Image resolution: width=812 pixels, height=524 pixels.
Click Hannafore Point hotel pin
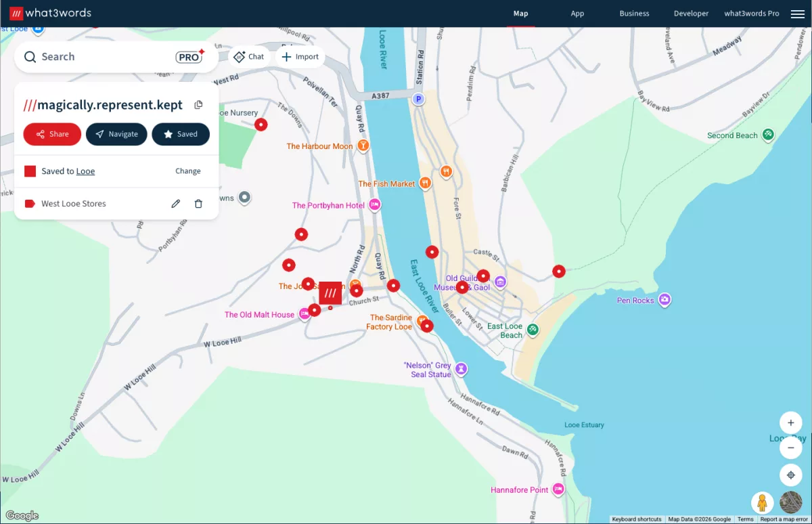(x=558, y=489)
